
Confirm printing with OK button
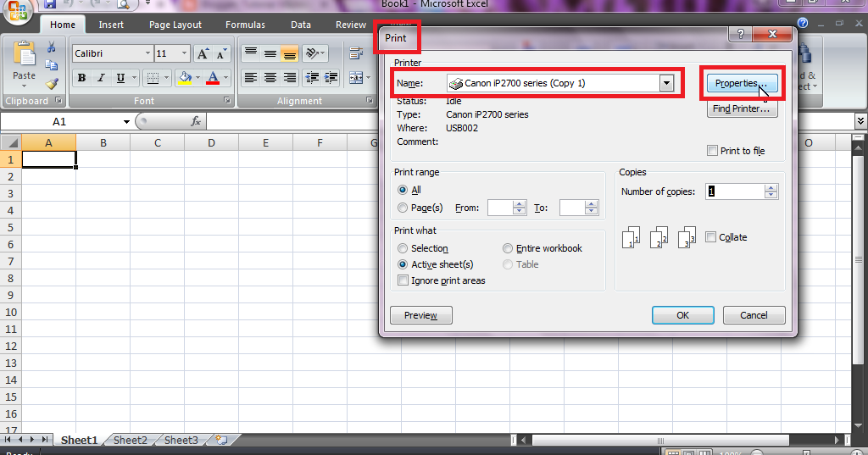click(682, 315)
